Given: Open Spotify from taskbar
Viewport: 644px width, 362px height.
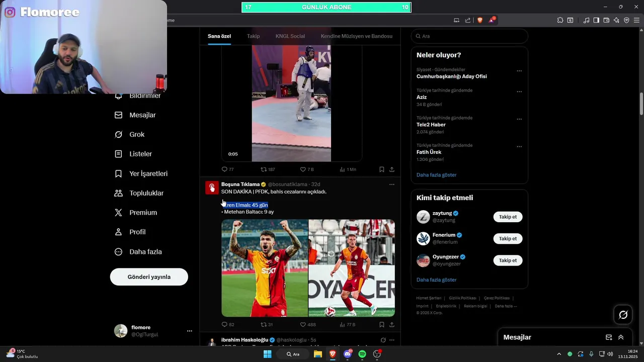Looking at the screenshot, I should [x=362, y=354].
